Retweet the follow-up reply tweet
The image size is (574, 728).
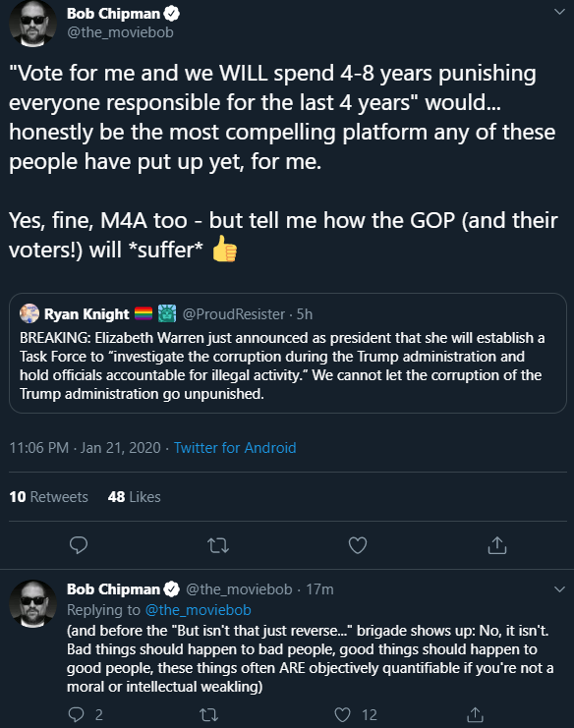click(x=209, y=714)
